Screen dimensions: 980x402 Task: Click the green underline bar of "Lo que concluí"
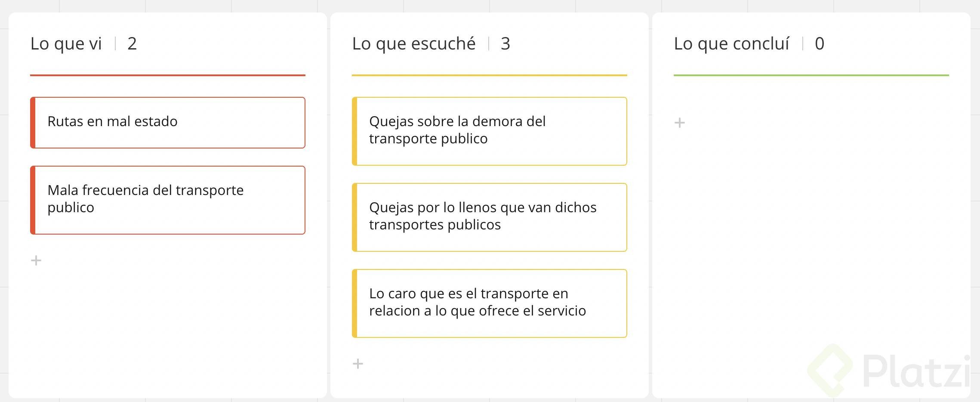[811, 75]
